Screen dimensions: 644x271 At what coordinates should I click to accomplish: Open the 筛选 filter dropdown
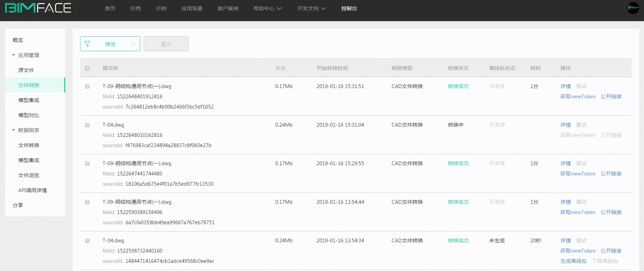(x=110, y=44)
